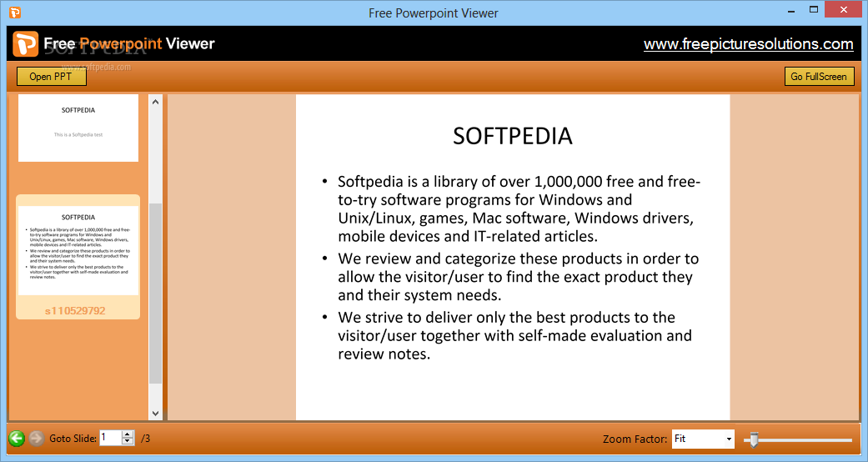Click the thumbnail panel scrollbar thumb
This screenshot has width=868, height=462.
click(156, 293)
